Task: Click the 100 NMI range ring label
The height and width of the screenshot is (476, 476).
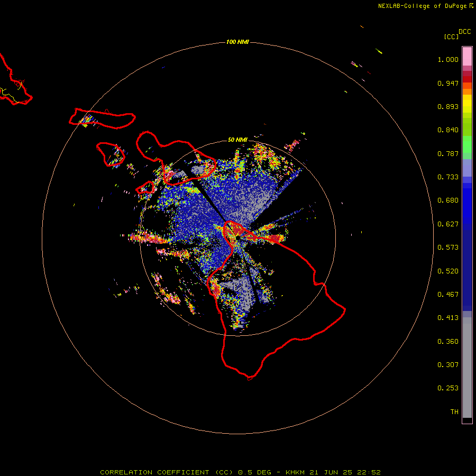Action: pyautogui.click(x=237, y=42)
